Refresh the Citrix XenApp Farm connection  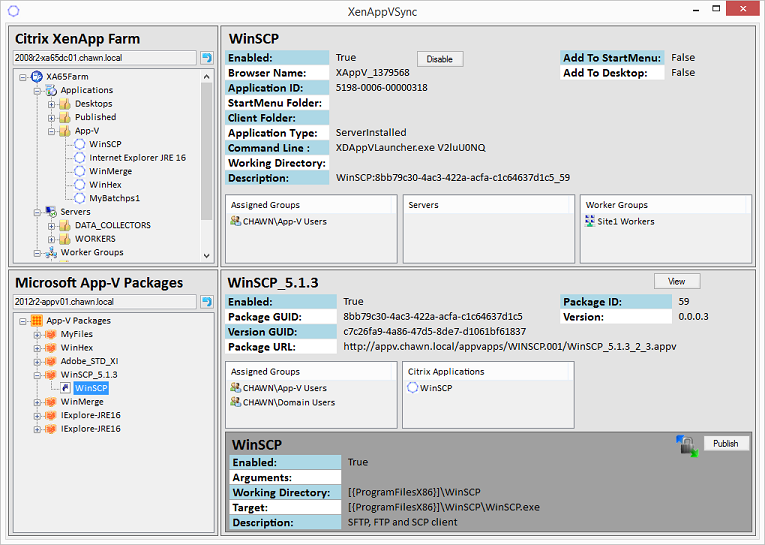pyautogui.click(x=207, y=58)
